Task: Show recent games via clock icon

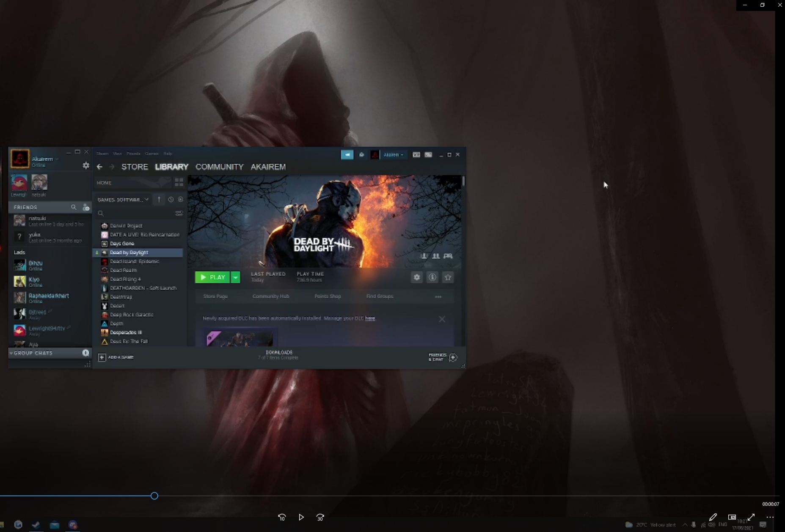Action: [171, 200]
